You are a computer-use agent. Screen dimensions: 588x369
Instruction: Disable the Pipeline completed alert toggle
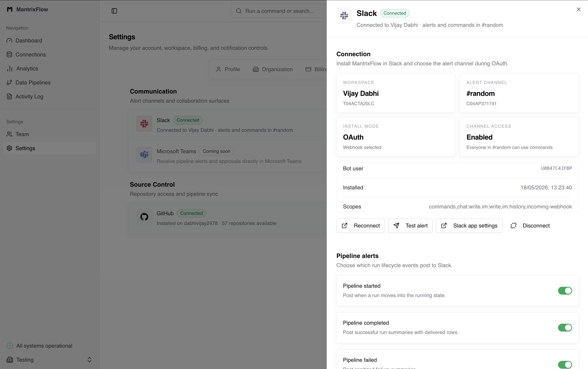tap(565, 328)
